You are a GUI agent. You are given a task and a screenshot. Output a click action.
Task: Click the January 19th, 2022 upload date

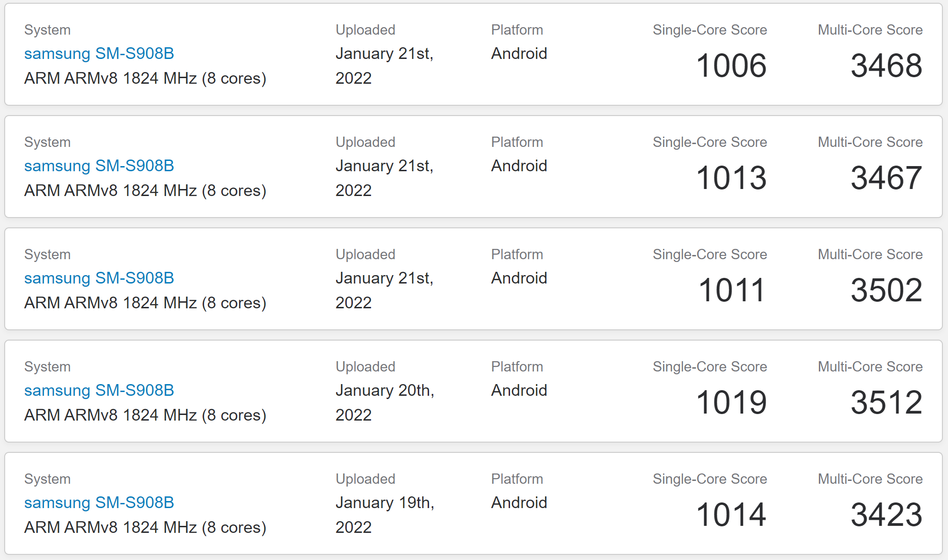click(385, 515)
